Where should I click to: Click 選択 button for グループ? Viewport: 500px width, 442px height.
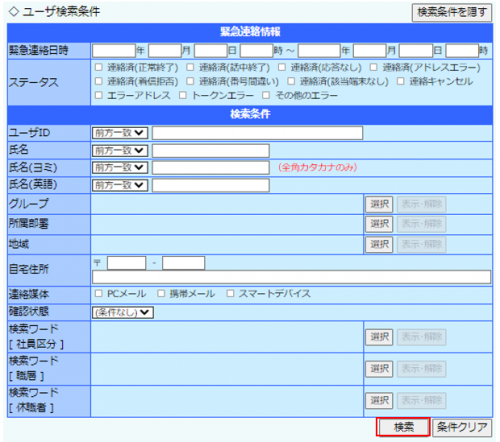[x=379, y=204]
